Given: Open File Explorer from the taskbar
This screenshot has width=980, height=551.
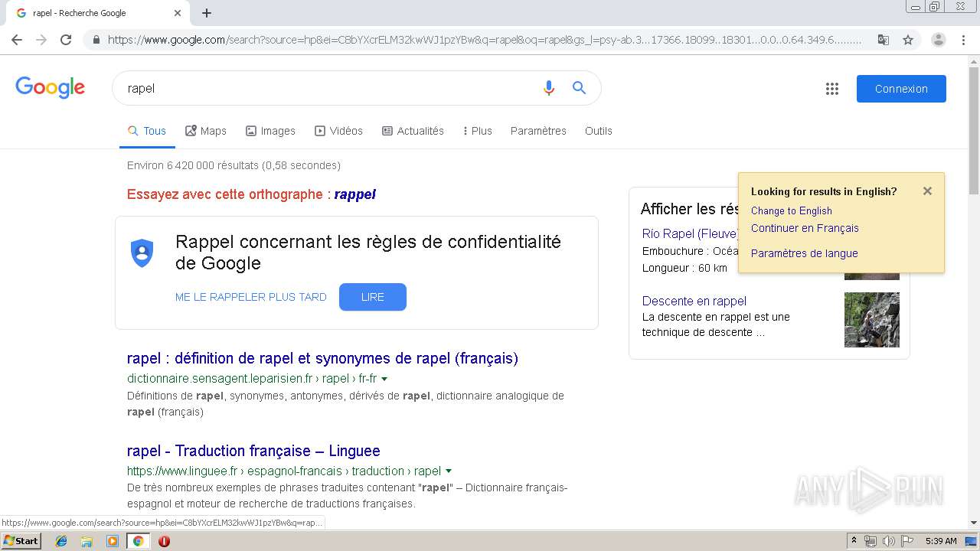Looking at the screenshot, I should (87, 541).
